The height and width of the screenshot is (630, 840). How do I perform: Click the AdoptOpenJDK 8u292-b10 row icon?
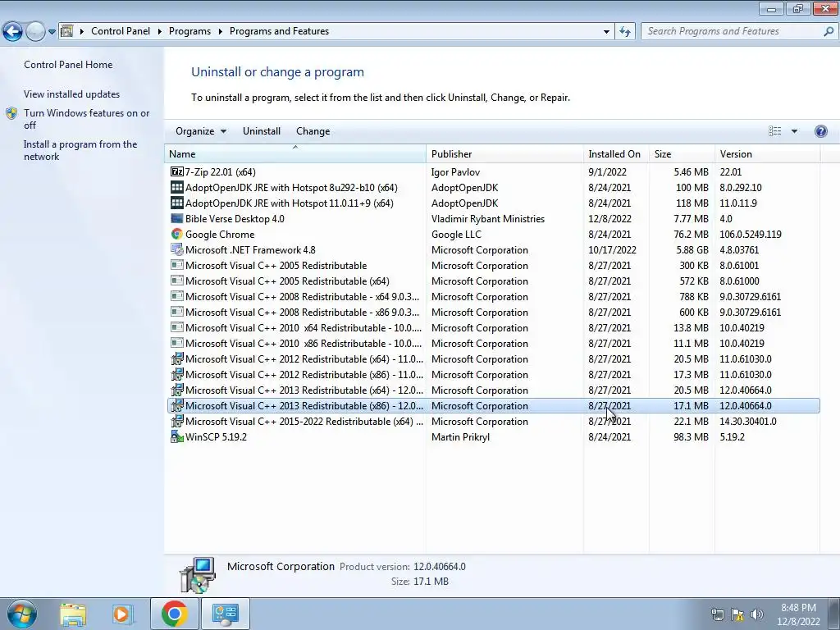(x=177, y=188)
